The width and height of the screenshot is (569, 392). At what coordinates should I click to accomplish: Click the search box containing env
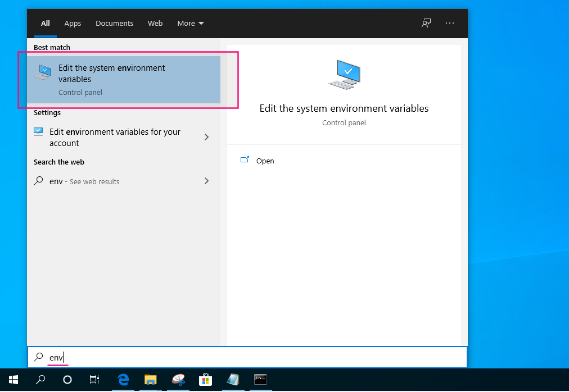pos(247,357)
